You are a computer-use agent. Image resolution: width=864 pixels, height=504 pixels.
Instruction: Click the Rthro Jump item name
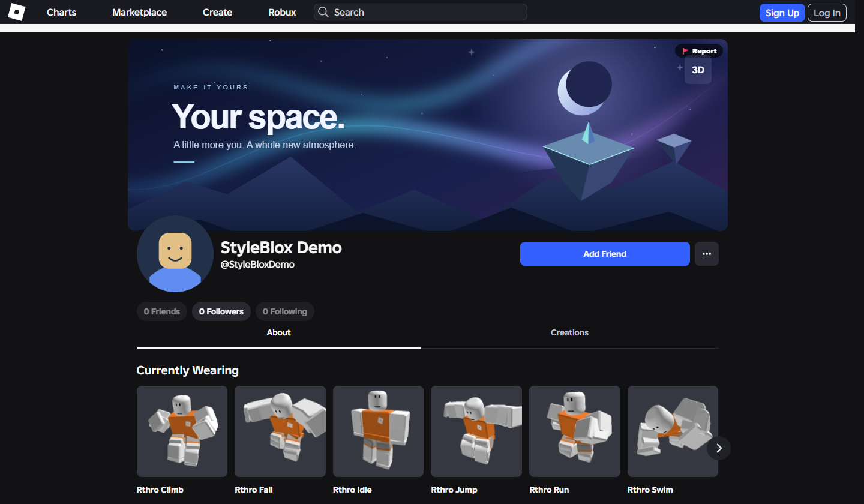pyautogui.click(x=454, y=490)
